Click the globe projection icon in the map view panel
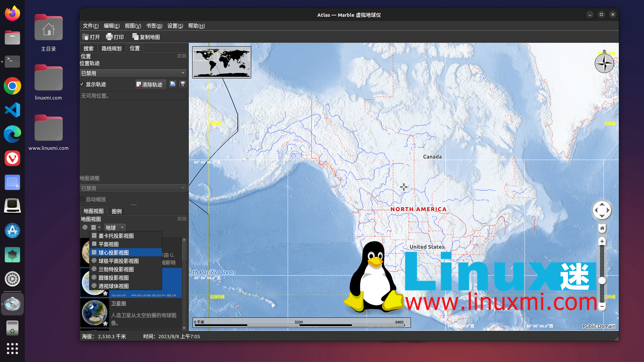 pos(85,227)
